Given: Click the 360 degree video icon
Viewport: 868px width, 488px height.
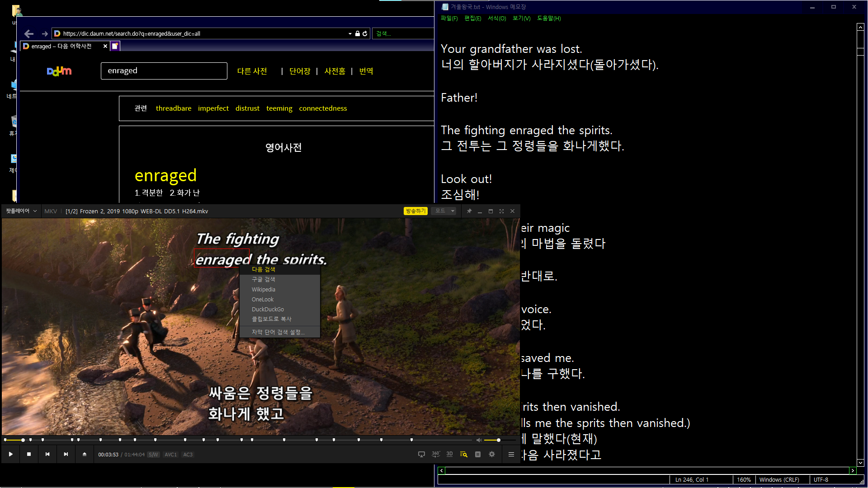Looking at the screenshot, I should coord(436,454).
